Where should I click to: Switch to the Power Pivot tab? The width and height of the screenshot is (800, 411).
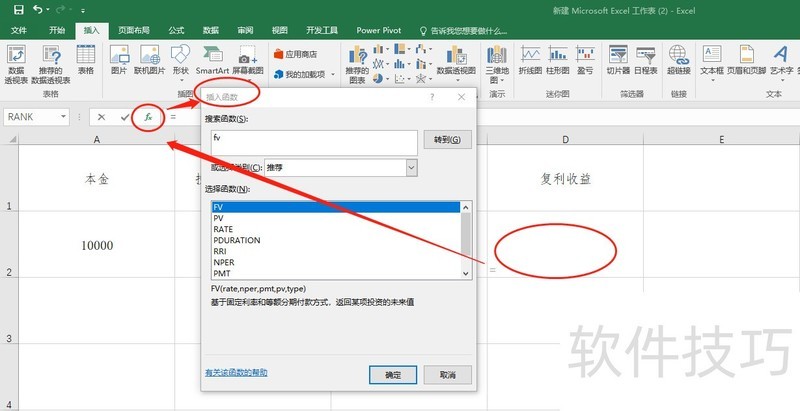tap(379, 31)
